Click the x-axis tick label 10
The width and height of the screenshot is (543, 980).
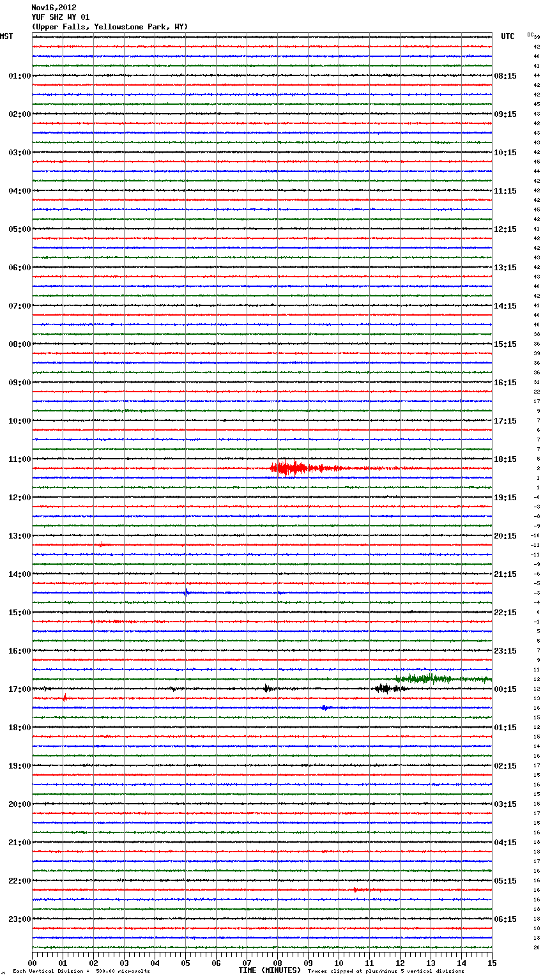pyautogui.click(x=339, y=963)
